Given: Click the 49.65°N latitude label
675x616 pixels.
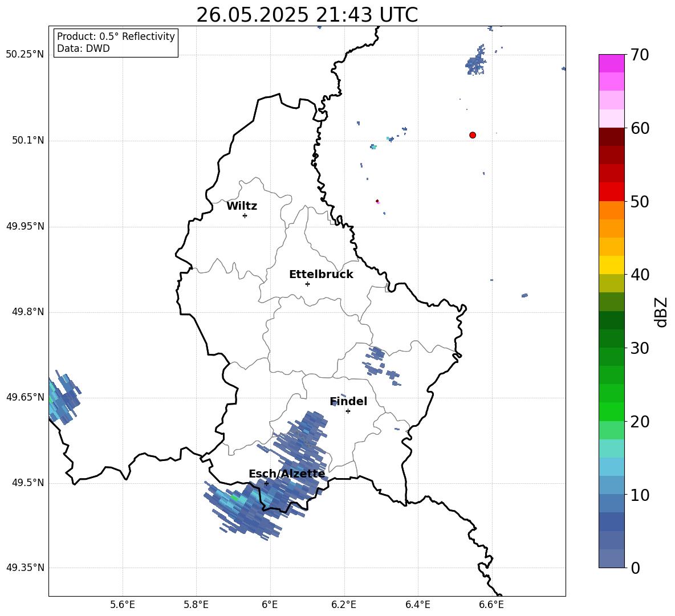Looking at the screenshot, I should click(x=25, y=397).
